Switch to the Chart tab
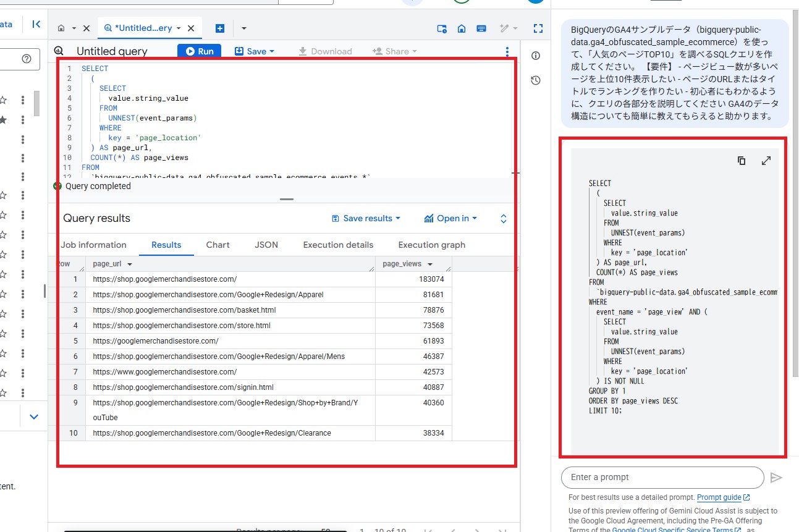Image resolution: width=799 pixels, height=532 pixels. [218, 245]
